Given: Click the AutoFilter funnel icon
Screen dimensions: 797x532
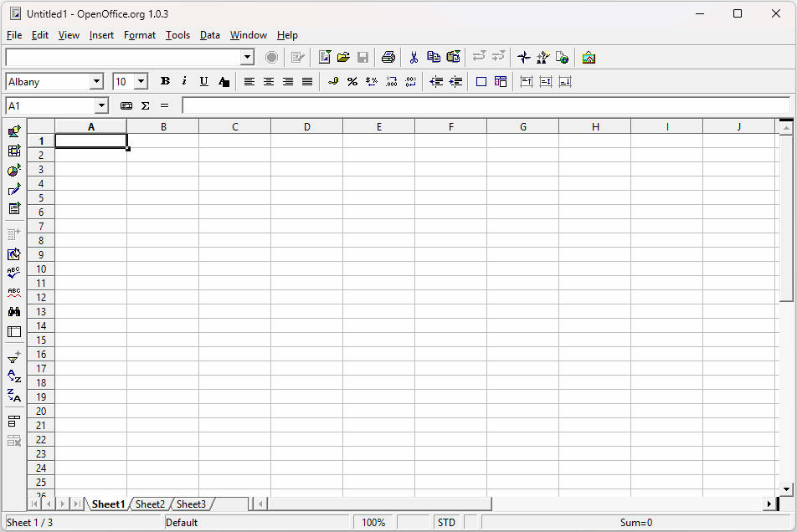Looking at the screenshot, I should 14,357.
